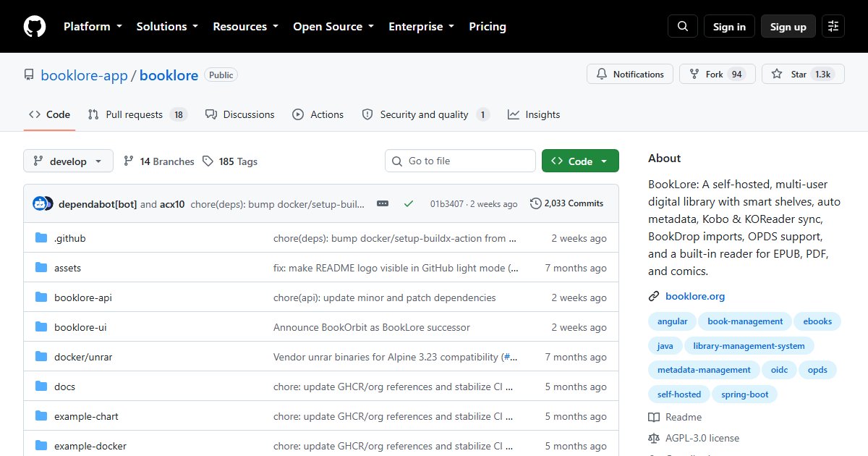Click the Sign up button
Screen dimensions: 868x456
coord(788,27)
